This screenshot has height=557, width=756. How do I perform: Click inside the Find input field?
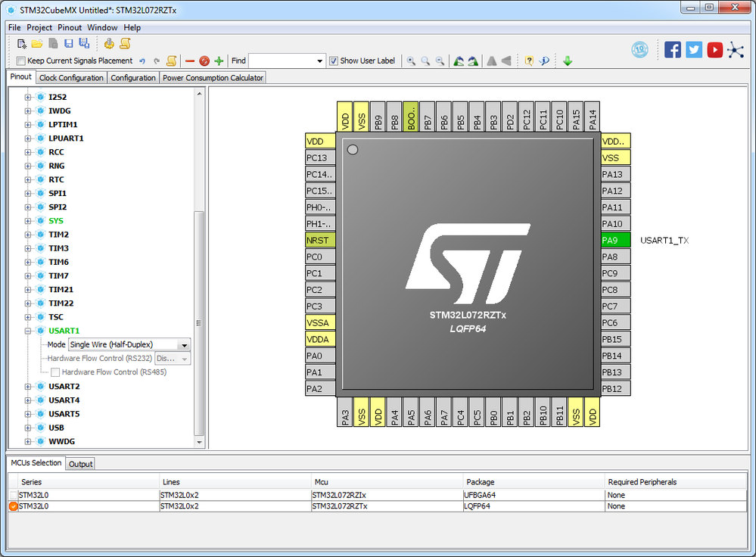282,61
